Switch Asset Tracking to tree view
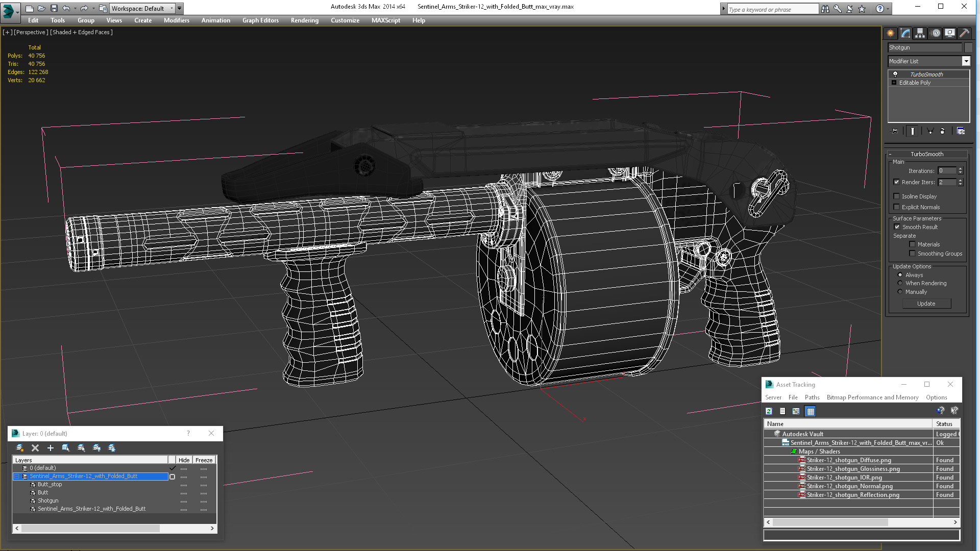This screenshot has height=551, width=980. [x=796, y=411]
